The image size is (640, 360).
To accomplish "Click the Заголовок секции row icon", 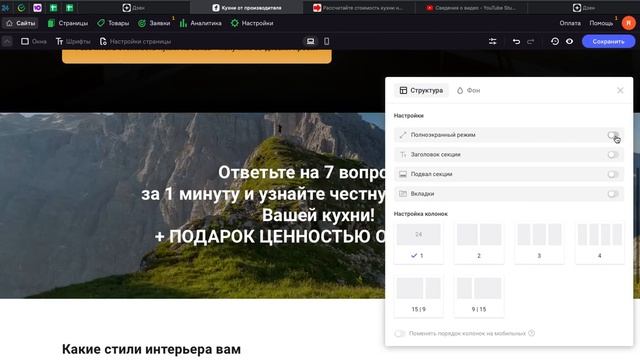I will pyautogui.click(x=403, y=155).
